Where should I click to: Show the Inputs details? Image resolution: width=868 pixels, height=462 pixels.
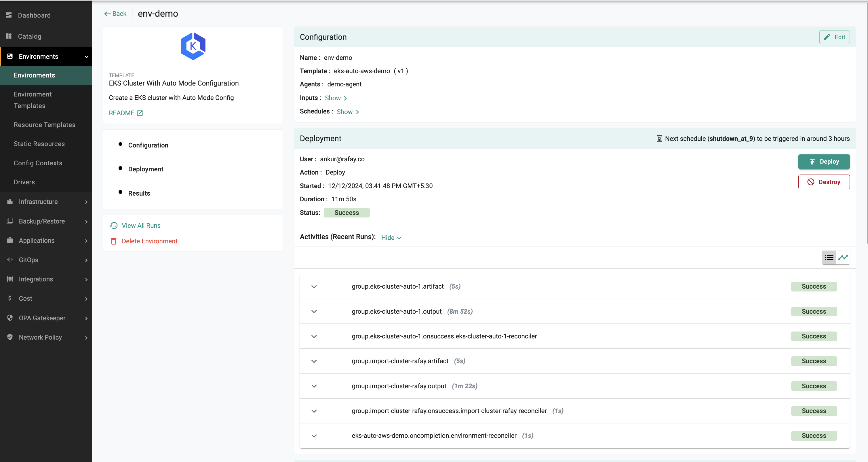[336, 98]
